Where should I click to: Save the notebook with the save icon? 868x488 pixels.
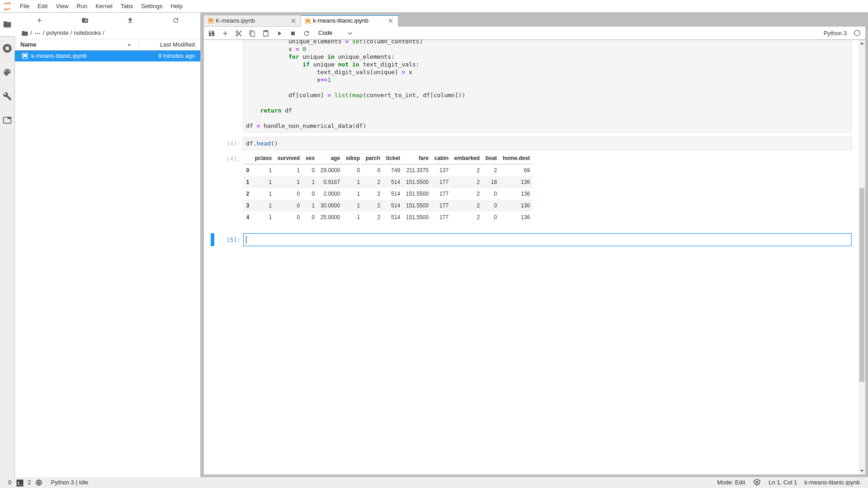[211, 33]
